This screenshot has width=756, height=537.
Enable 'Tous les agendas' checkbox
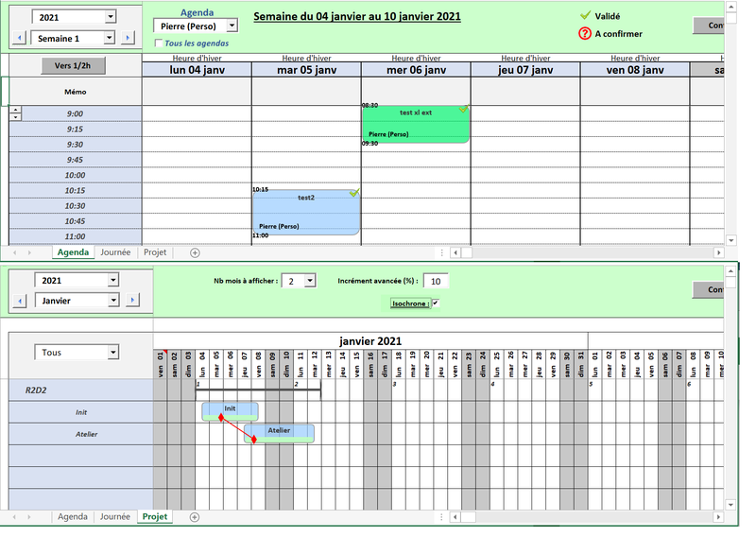pos(158,43)
